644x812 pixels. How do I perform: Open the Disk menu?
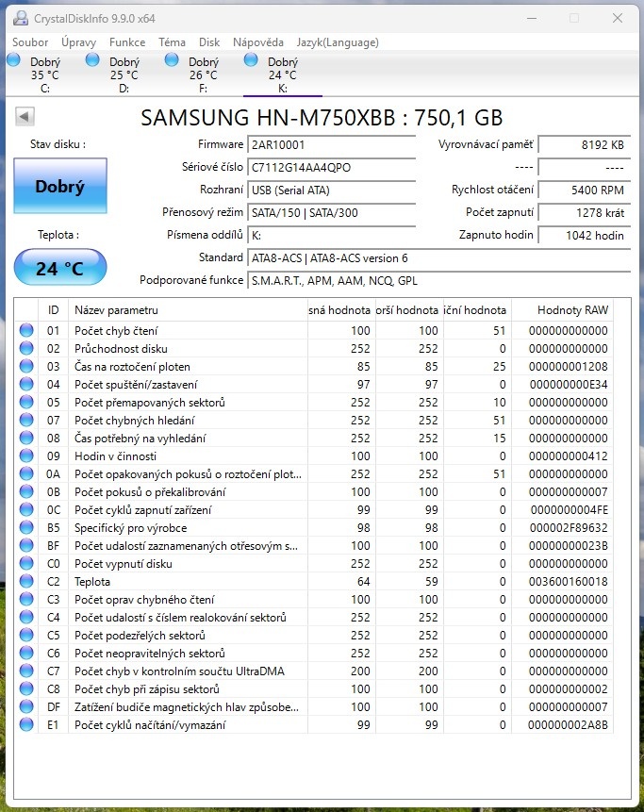209,41
